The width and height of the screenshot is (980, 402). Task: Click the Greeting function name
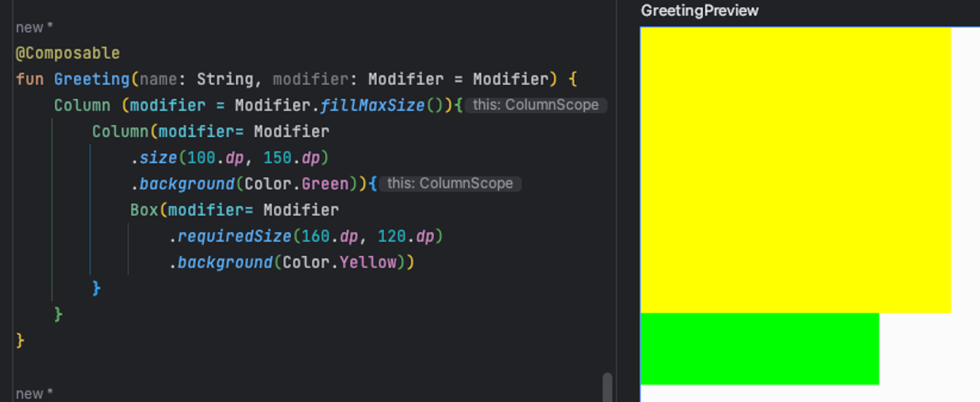(92, 79)
